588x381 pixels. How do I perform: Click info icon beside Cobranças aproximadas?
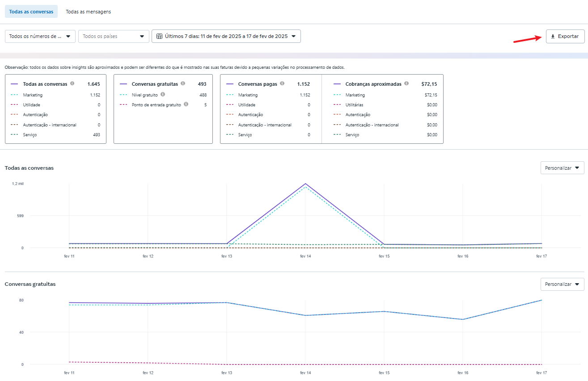tap(406, 84)
